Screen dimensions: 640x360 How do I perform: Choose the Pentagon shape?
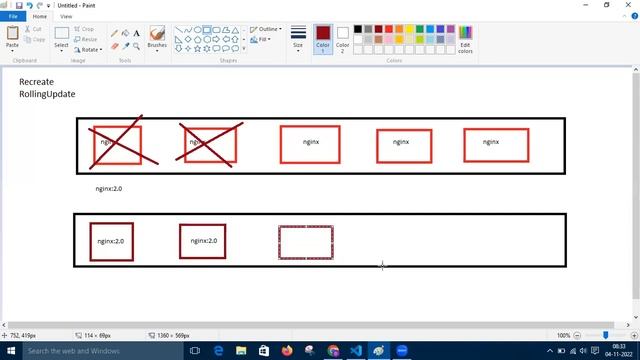click(197, 40)
